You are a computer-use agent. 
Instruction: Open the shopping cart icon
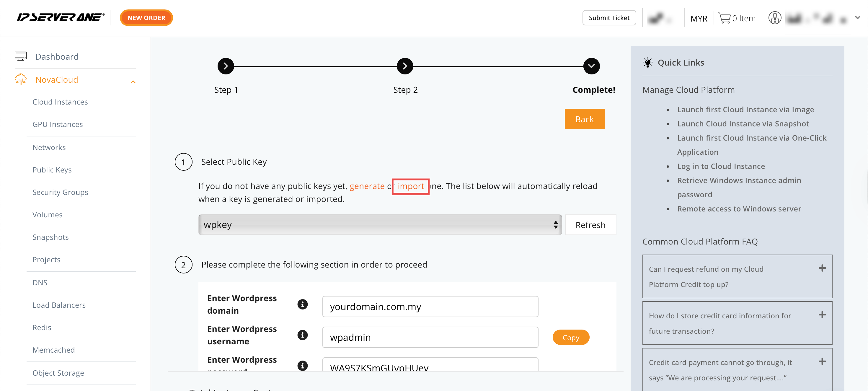(724, 18)
